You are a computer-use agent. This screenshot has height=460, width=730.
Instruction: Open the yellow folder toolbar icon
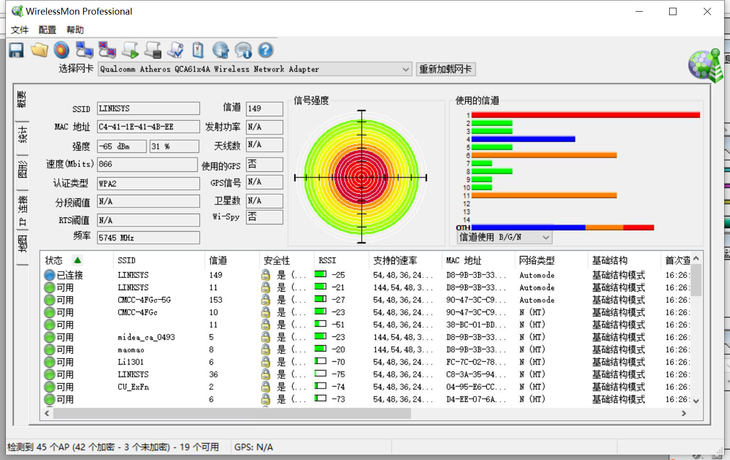click(40, 50)
